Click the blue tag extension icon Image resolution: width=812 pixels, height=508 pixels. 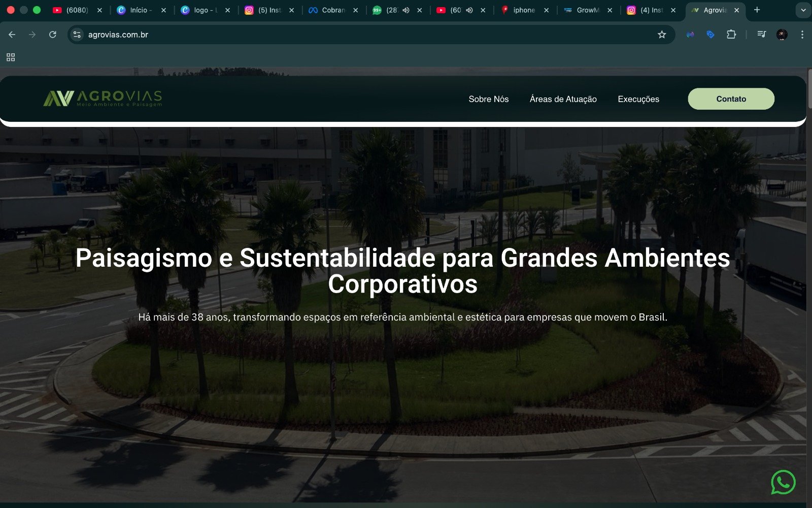[x=710, y=35]
